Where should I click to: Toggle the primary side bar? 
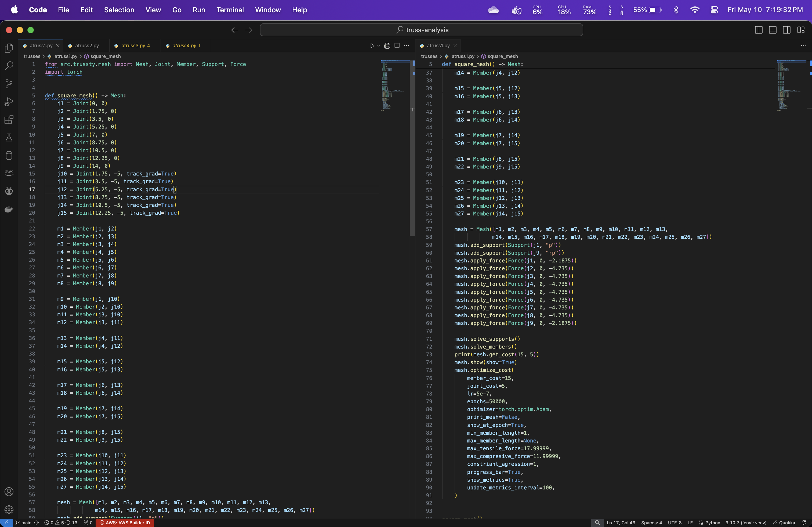[x=759, y=30]
